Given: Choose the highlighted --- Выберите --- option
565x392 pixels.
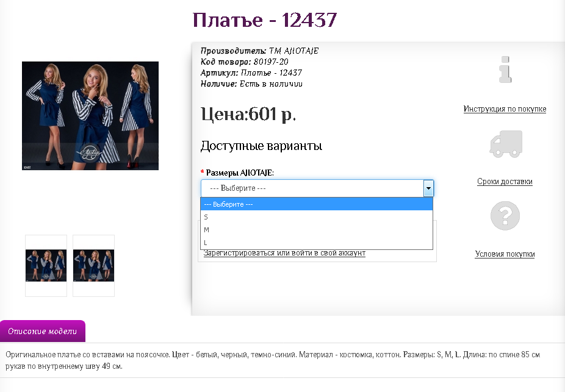Looking at the screenshot, I should tap(317, 204).
